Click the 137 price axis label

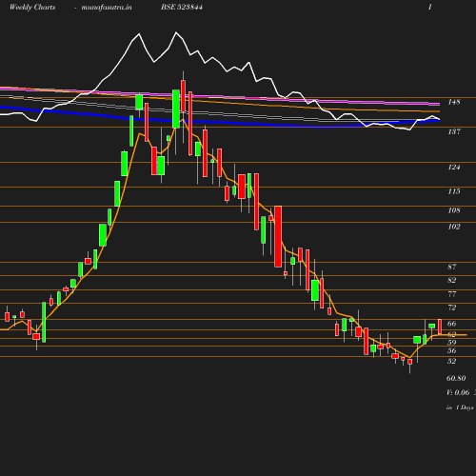point(454,131)
